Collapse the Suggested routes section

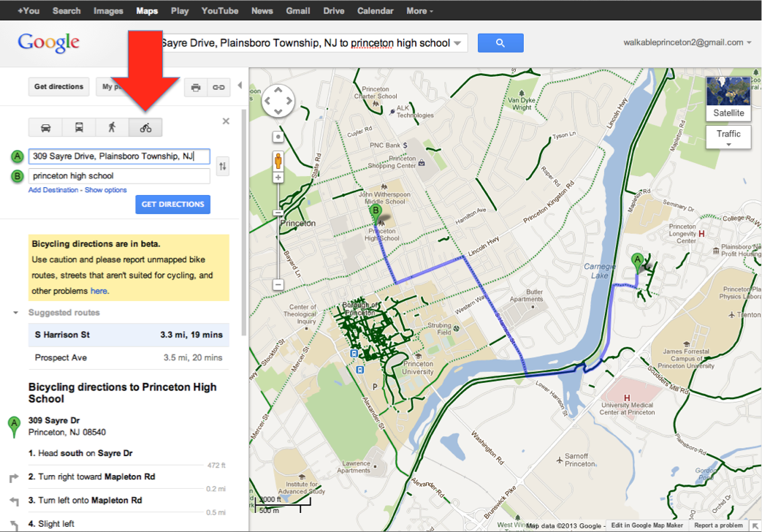pos(15,313)
